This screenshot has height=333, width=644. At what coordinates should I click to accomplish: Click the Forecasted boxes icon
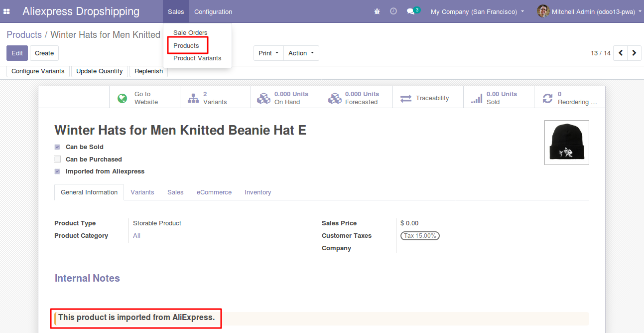(335, 98)
